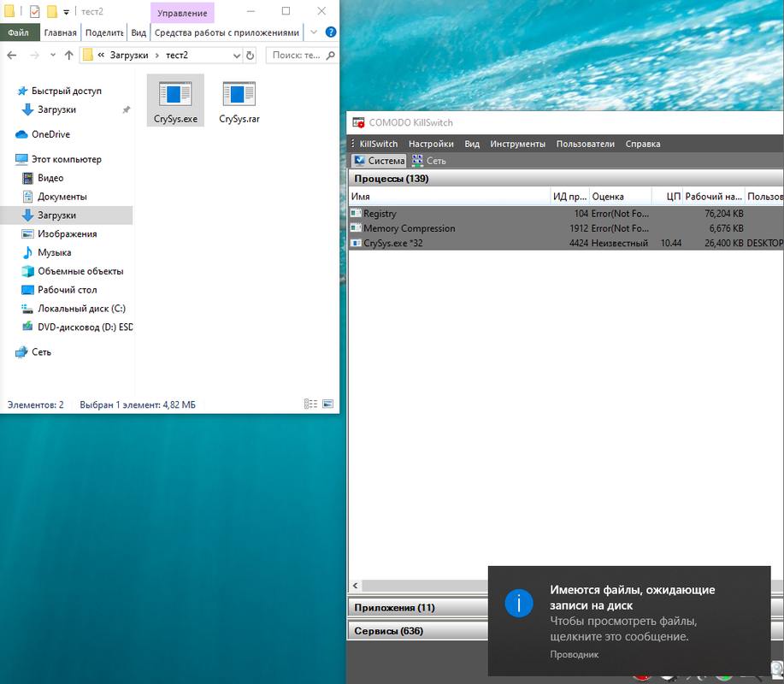Sort processes by 'Оценка' column
Image resolution: width=784 pixels, height=684 pixels.
point(621,197)
